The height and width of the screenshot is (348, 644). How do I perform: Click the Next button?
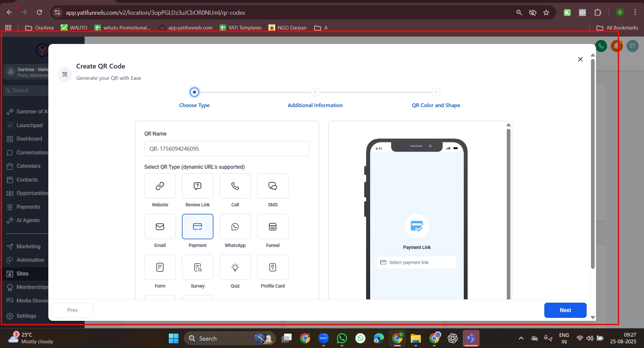click(565, 310)
